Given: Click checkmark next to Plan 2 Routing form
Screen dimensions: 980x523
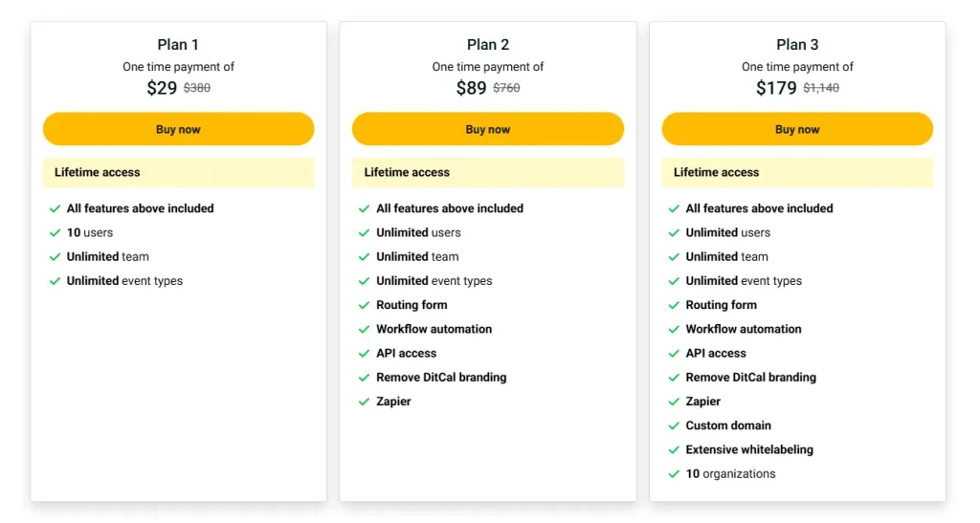Looking at the screenshot, I should click(x=365, y=306).
